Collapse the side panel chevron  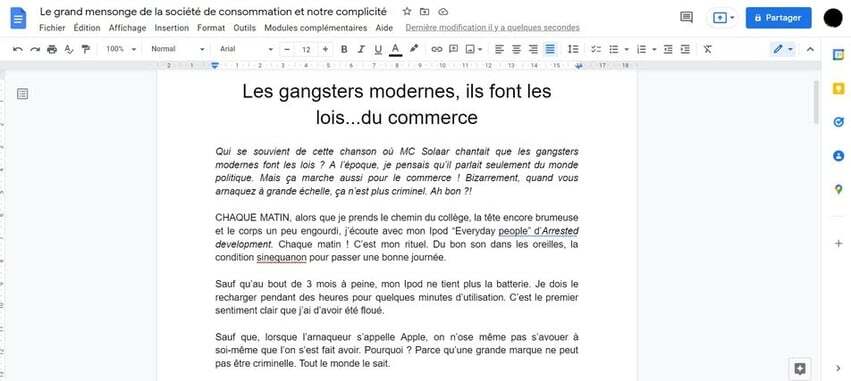839,369
